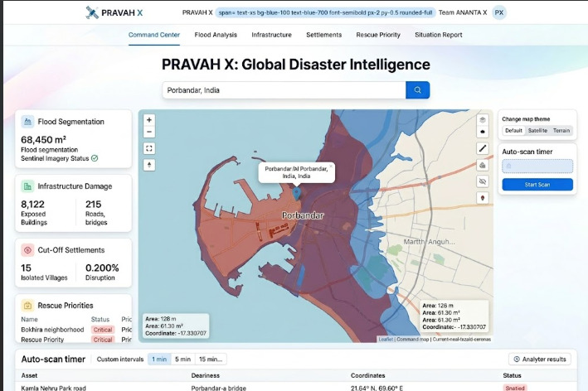Click the building overlay map icon

[x=483, y=165]
